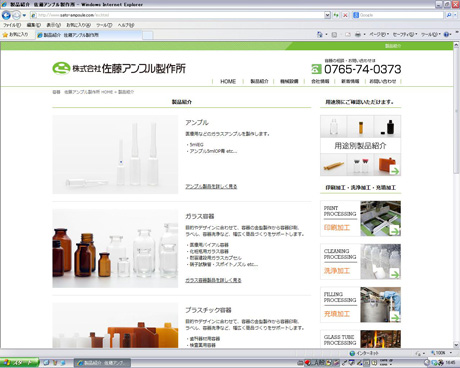
Task: Click the RSS feeds icon in command bar
Action: click(334, 34)
